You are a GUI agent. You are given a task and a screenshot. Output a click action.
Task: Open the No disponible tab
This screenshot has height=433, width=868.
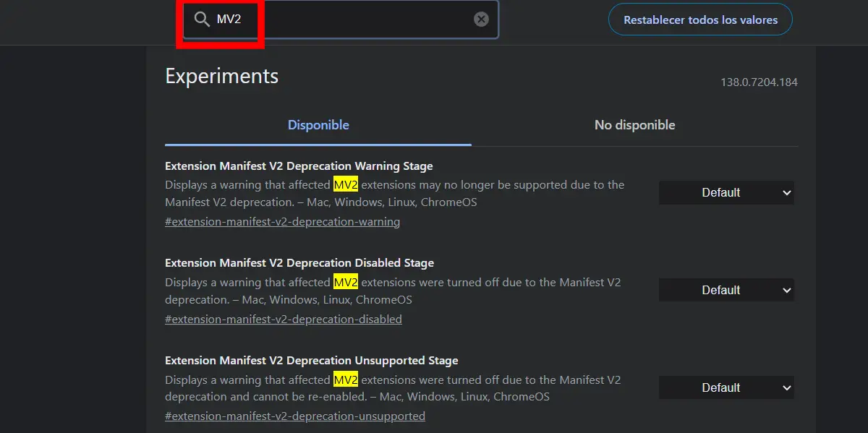tap(634, 125)
